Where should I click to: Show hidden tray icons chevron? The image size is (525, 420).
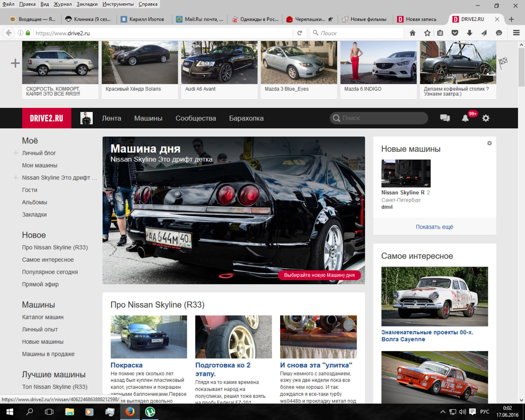point(443,412)
